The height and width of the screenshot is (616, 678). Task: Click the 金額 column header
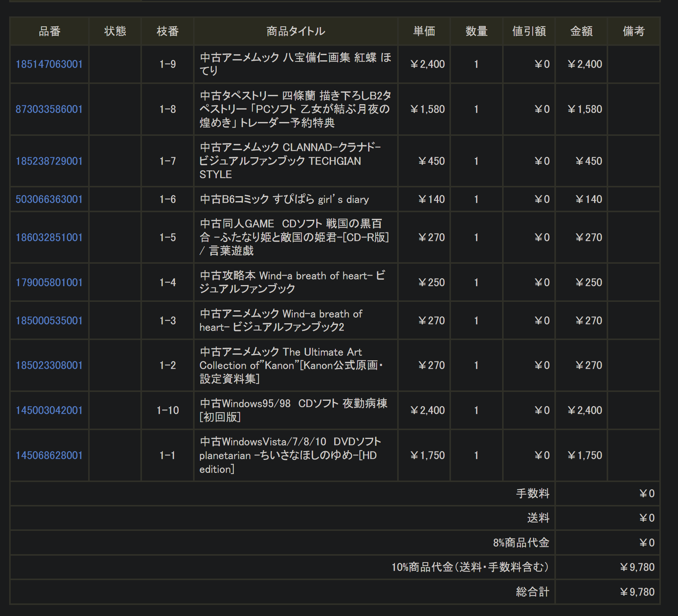point(581,31)
